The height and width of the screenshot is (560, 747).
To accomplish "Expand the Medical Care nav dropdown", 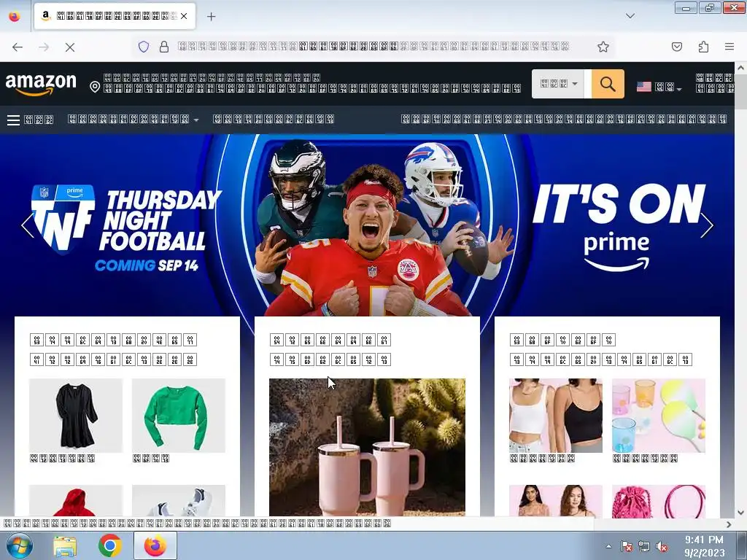I will pos(133,119).
